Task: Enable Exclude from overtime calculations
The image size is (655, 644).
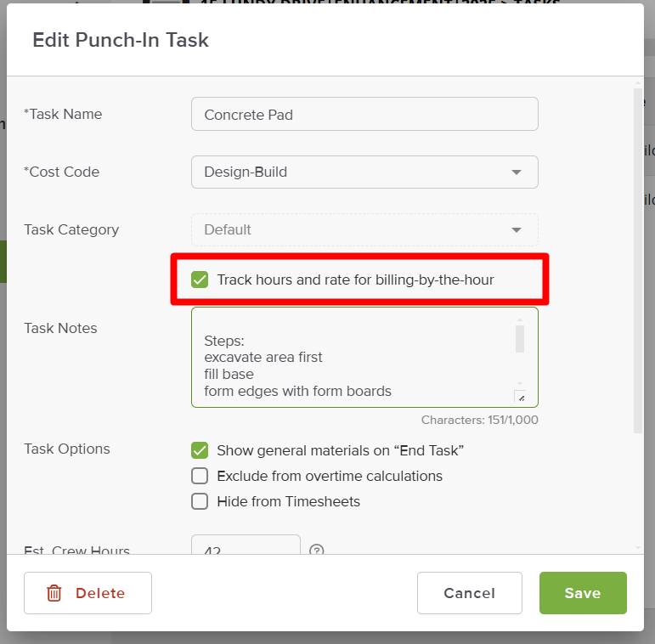Action: click(x=200, y=476)
